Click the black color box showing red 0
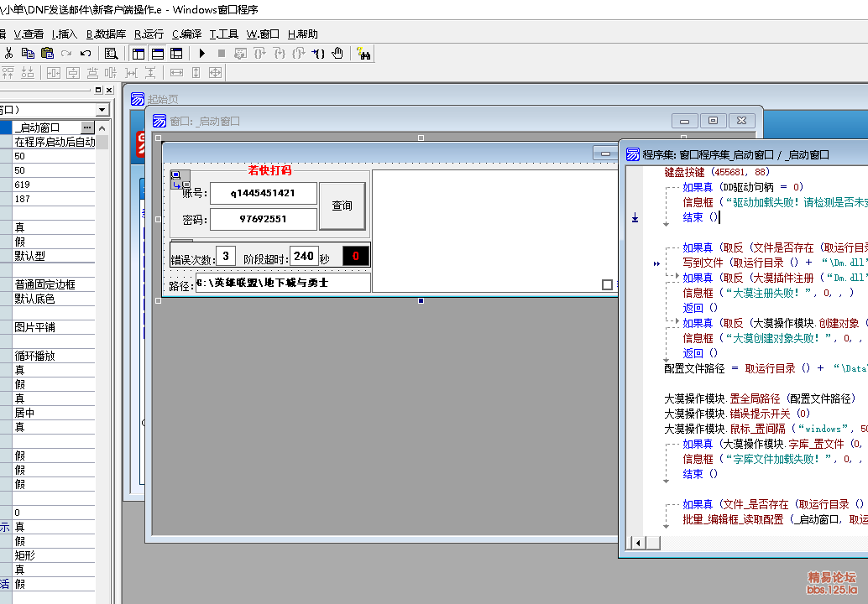This screenshot has height=604, width=868. pyautogui.click(x=356, y=256)
